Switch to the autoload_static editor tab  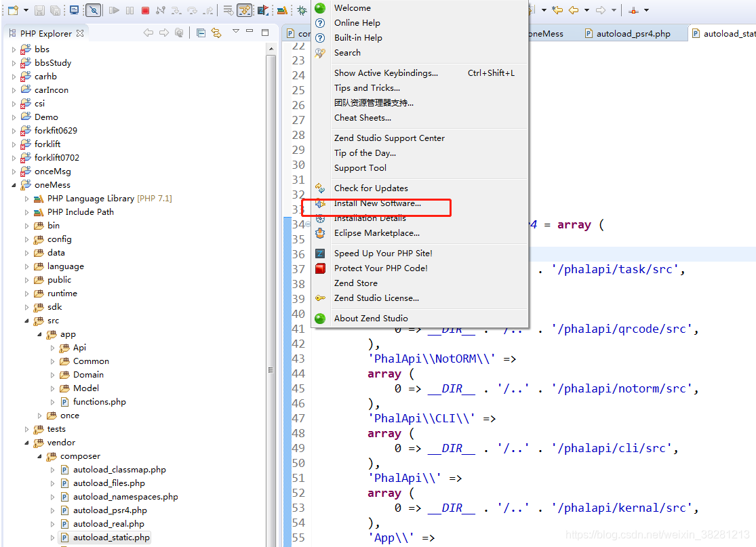pyautogui.click(x=723, y=34)
